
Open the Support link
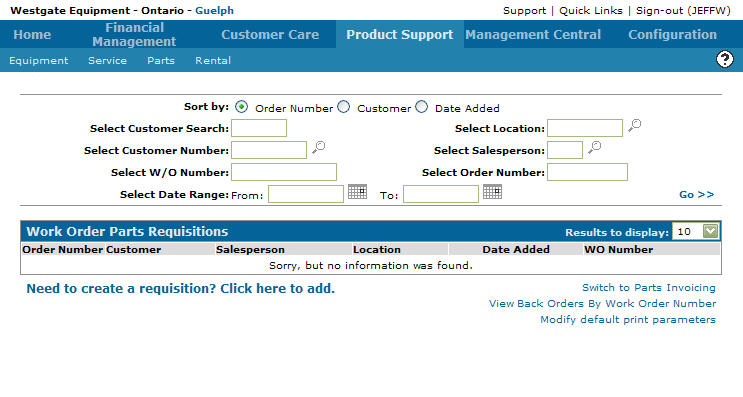coord(524,11)
